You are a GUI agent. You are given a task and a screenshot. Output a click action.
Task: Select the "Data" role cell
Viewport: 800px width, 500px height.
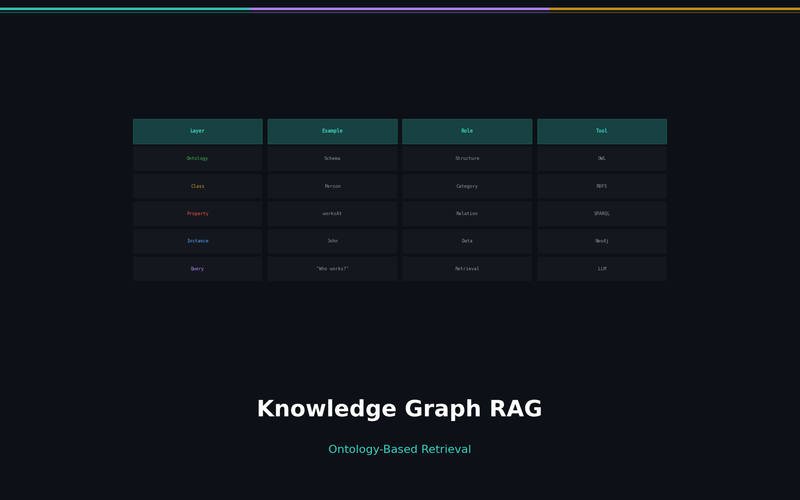click(467, 241)
